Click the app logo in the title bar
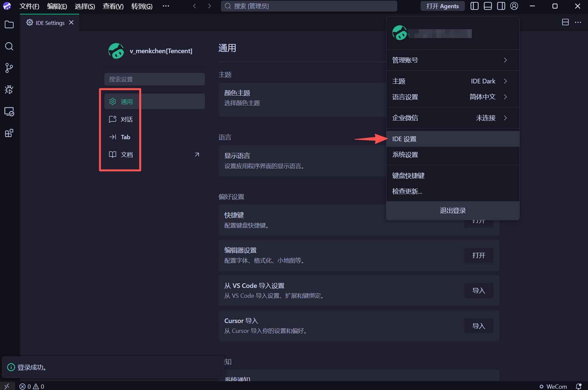 7,6
